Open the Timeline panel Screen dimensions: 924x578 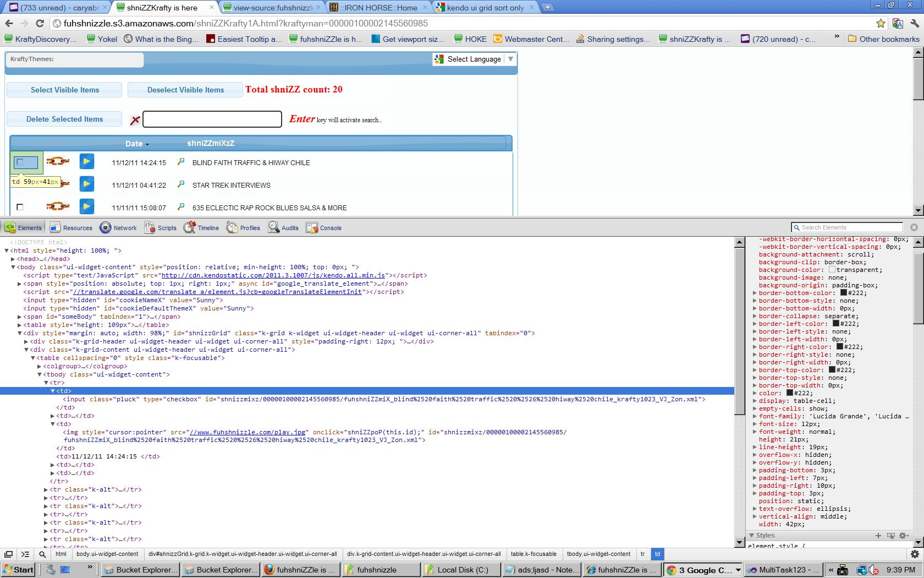tap(201, 227)
